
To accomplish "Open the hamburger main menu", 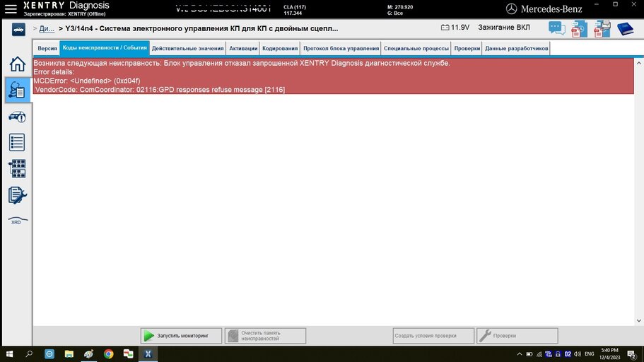I will point(11,8).
